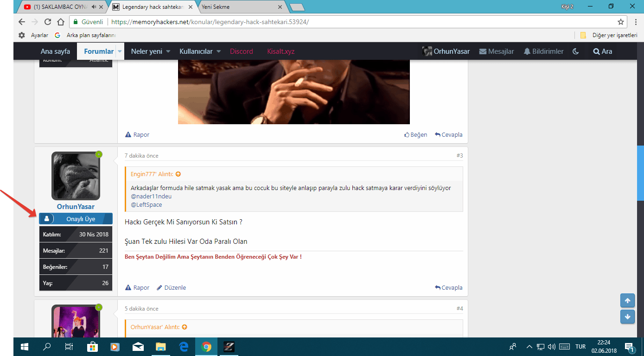Open Microsoft Store taskbar icon
Image resolution: width=644 pixels, height=356 pixels.
click(x=92, y=347)
